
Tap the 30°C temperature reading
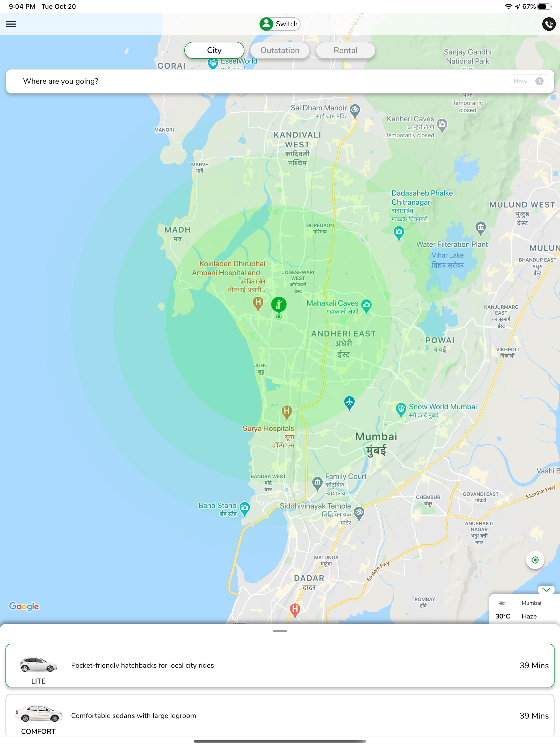coord(503,616)
